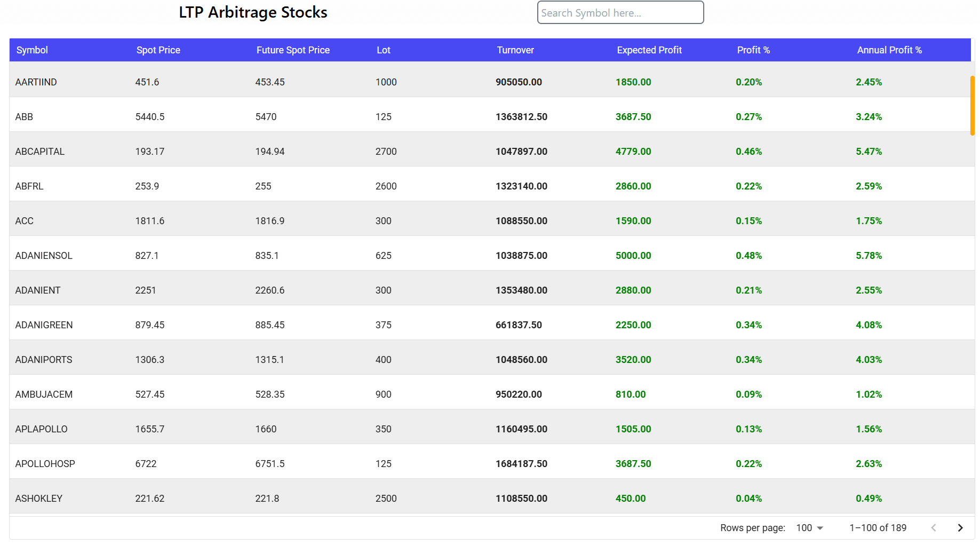Click the LTP Arbitrage Stocks title
980x545 pixels.
253,12
